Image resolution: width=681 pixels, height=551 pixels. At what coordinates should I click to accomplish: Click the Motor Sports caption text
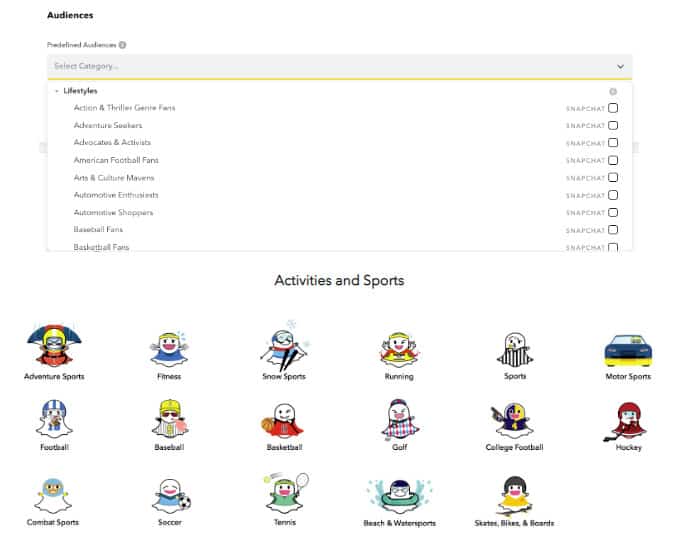pos(628,376)
